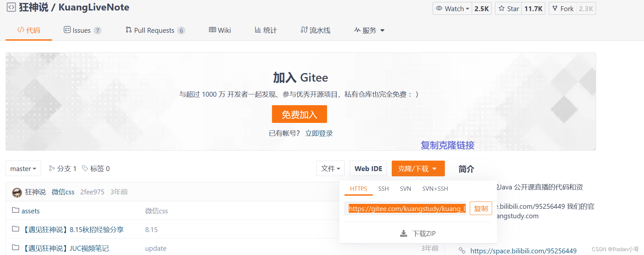This screenshot has height=255, width=644.
Task: Open the 统计 tab
Action: coord(266,30)
